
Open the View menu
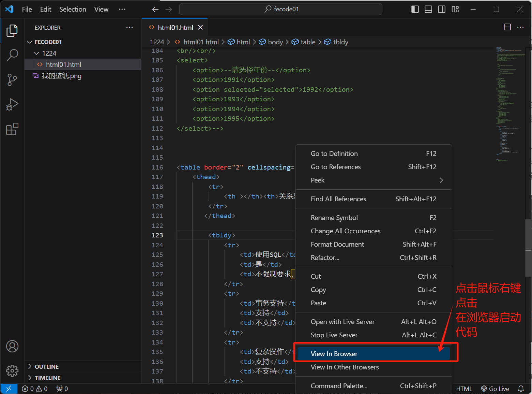click(101, 9)
